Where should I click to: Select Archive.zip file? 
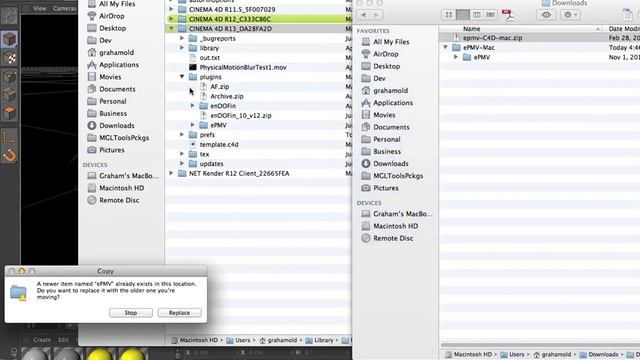227,96
